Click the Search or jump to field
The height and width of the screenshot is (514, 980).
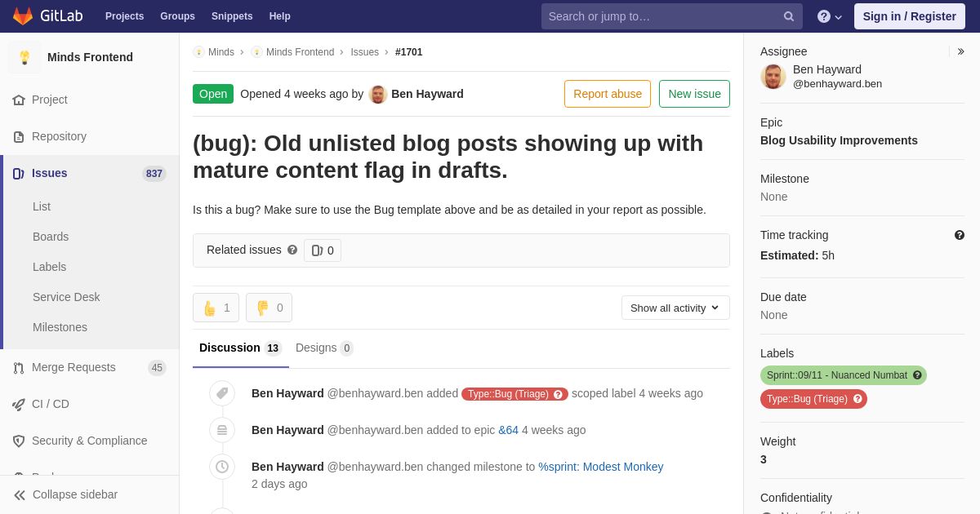coord(671,16)
